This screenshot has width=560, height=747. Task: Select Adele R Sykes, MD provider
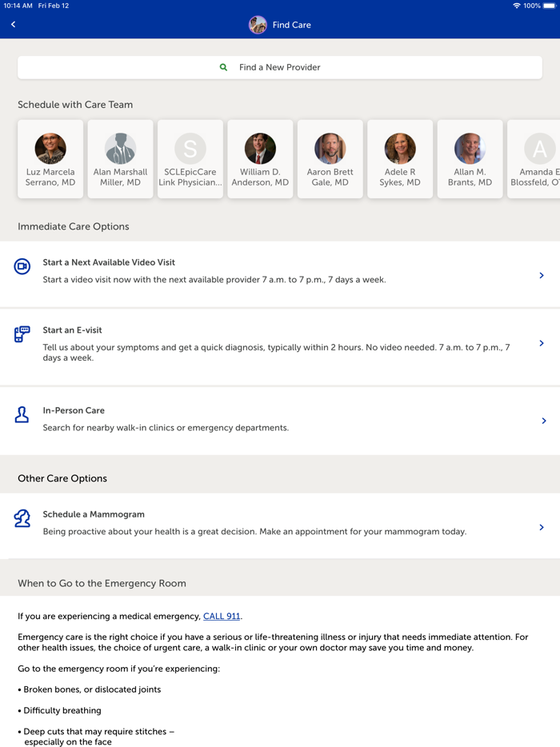[x=400, y=159]
